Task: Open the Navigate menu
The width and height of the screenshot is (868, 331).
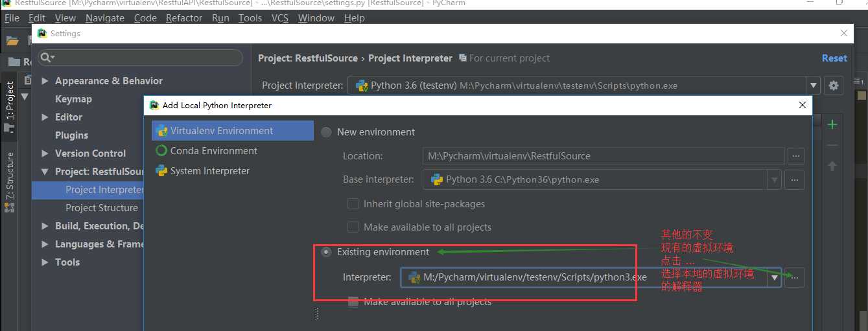Action: (x=105, y=17)
